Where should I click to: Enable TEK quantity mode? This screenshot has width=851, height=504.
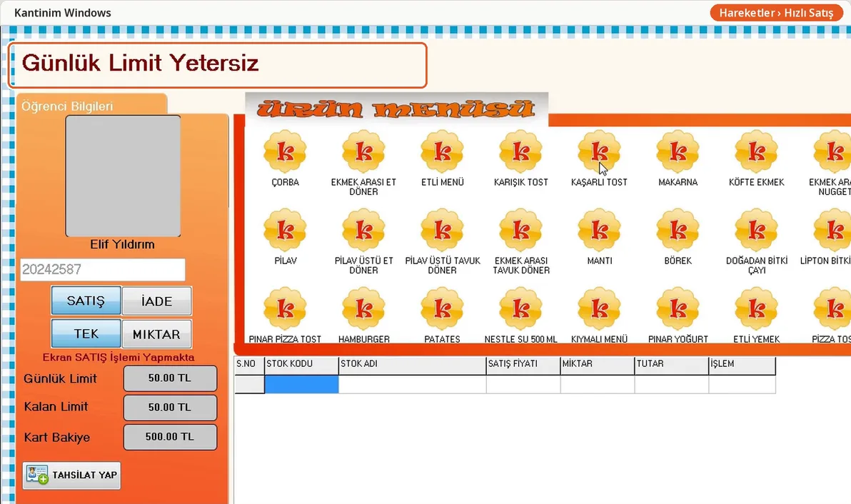tap(86, 333)
